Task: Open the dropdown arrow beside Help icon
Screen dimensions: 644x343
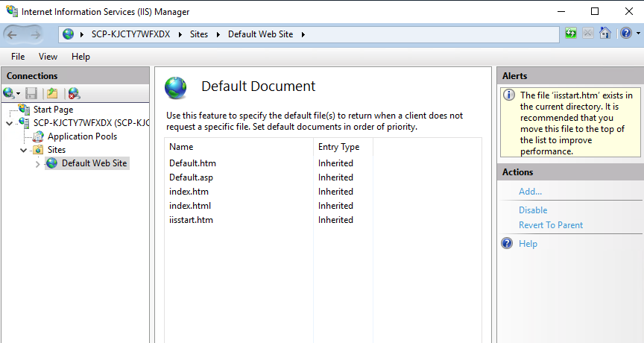Action: click(638, 34)
